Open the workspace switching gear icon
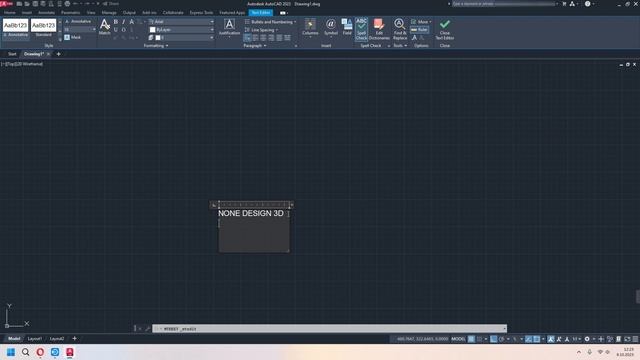This screenshot has width=640, height=360. coord(587,339)
